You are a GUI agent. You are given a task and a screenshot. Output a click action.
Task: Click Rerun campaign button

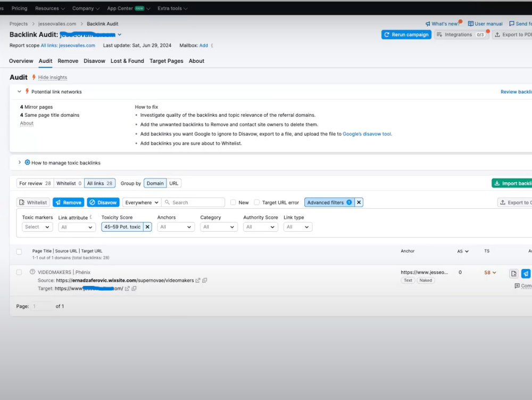(406, 35)
